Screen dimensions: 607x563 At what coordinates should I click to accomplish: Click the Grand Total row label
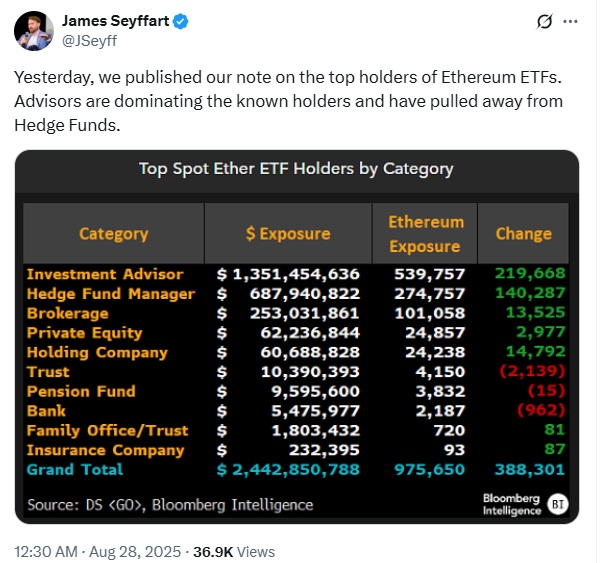click(x=75, y=470)
